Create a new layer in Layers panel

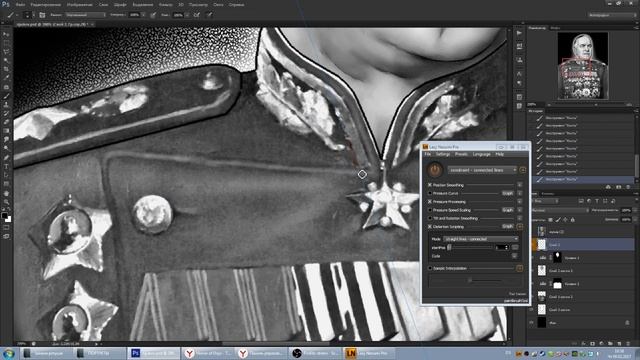pyautogui.click(x=619, y=344)
